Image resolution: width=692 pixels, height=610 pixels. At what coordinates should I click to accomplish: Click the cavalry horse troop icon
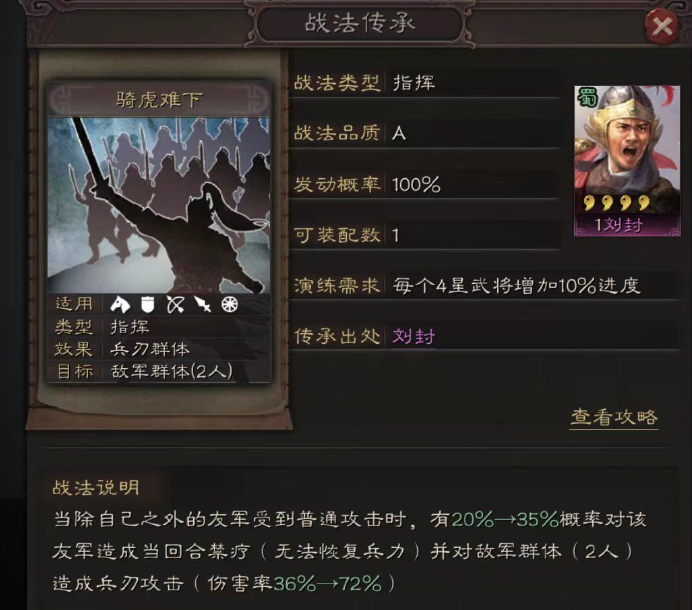point(120,305)
